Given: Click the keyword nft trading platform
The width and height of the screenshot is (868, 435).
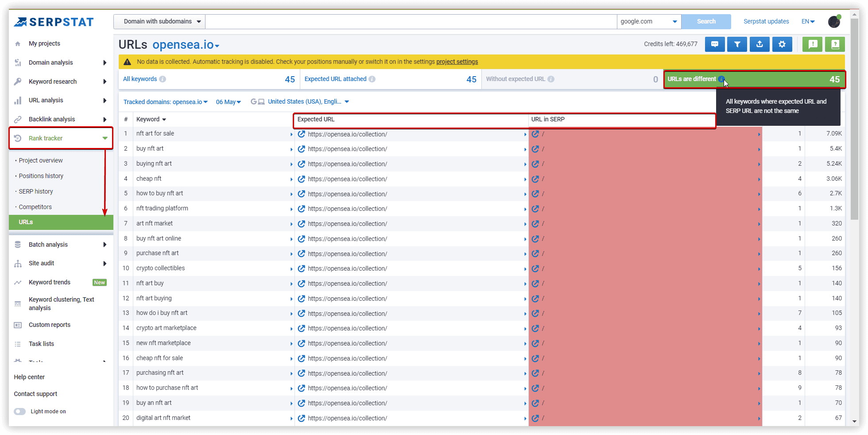Looking at the screenshot, I should 162,208.
